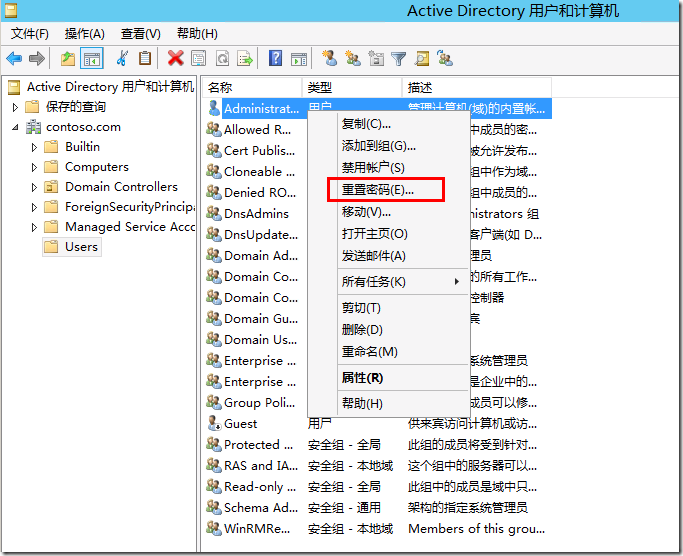683x556 pixels.
Task: Click the Copy clipboard toolbar icon
Action: (145, 58)
